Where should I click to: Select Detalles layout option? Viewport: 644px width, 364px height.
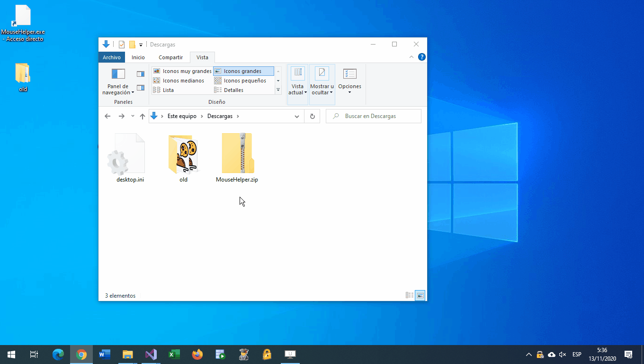coord(229,90)
